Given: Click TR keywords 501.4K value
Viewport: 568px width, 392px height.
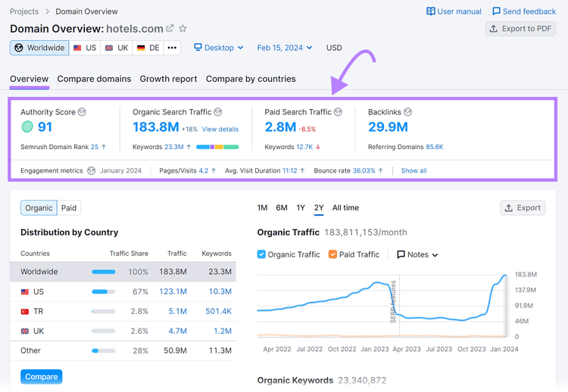Looking at the screenshot, I should (218, 311).
